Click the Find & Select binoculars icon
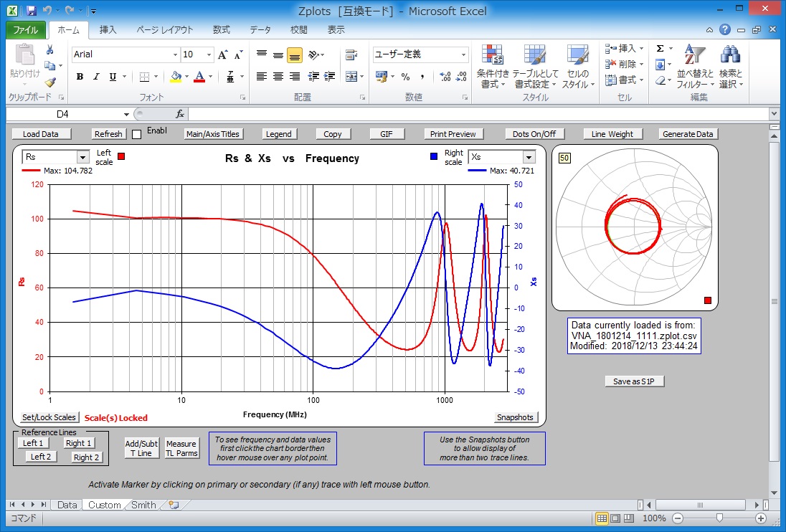Screen dimensions: 786x532 point(730,55)
